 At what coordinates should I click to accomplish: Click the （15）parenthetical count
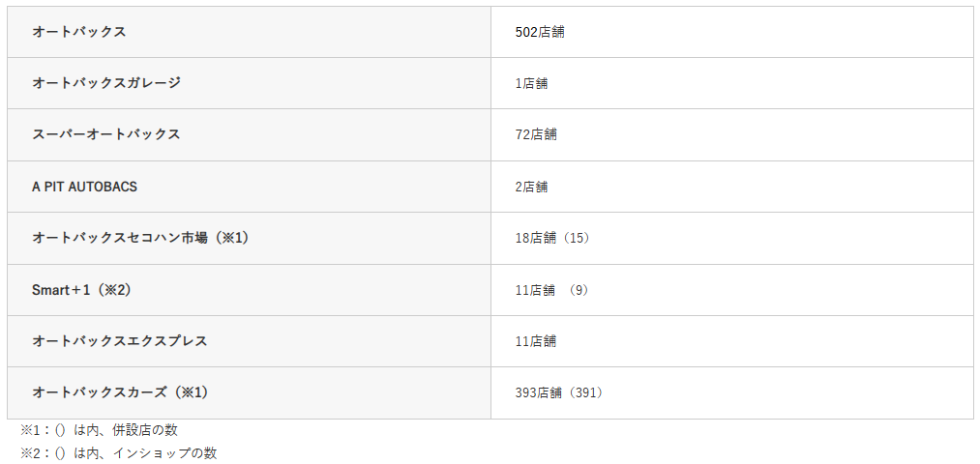(578, 238)
